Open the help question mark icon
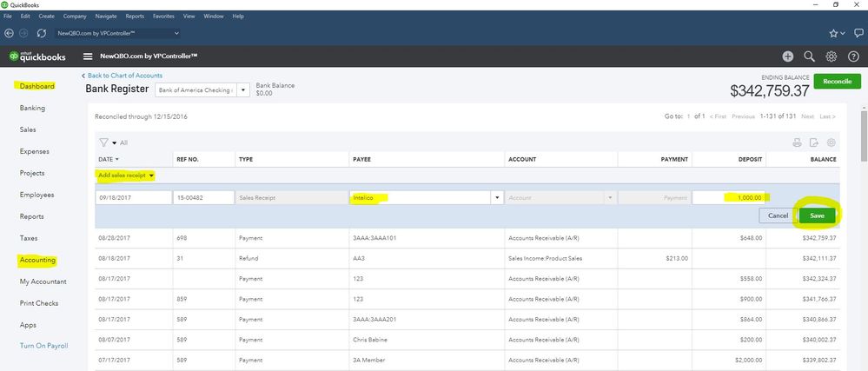The image size is (868, 371). [x=853, y=56]
